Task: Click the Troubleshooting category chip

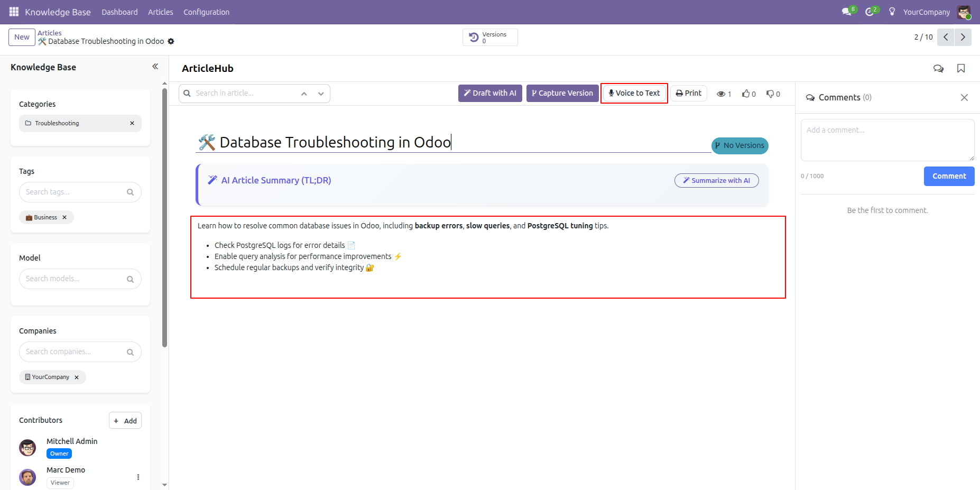Action: point(80,123)
